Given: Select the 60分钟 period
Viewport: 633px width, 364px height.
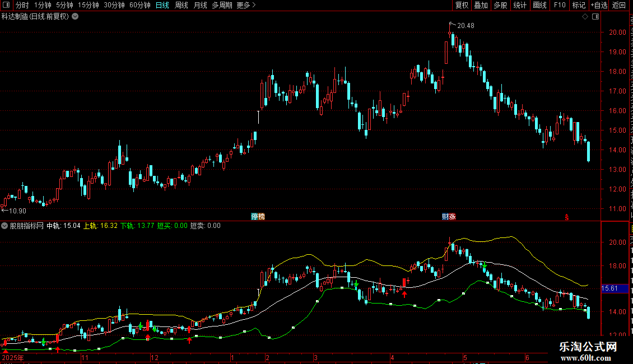Looking at the screenshot, I should (139, 5).
